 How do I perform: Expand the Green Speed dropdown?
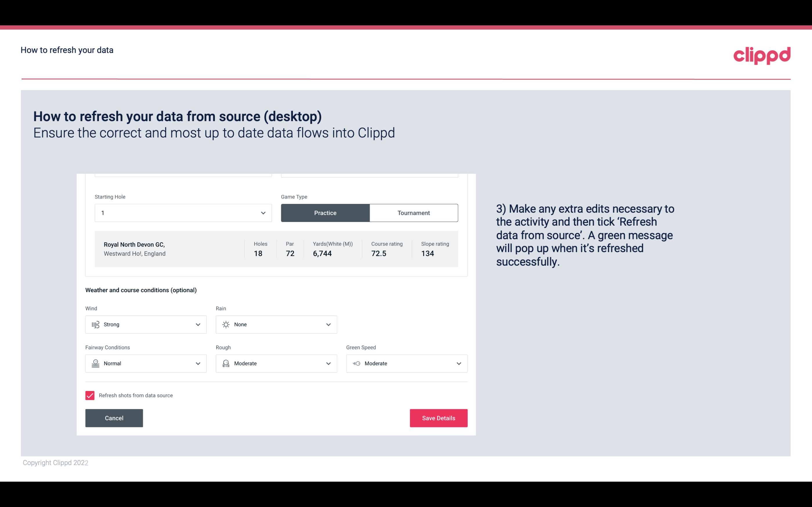[x=459, y=363]
